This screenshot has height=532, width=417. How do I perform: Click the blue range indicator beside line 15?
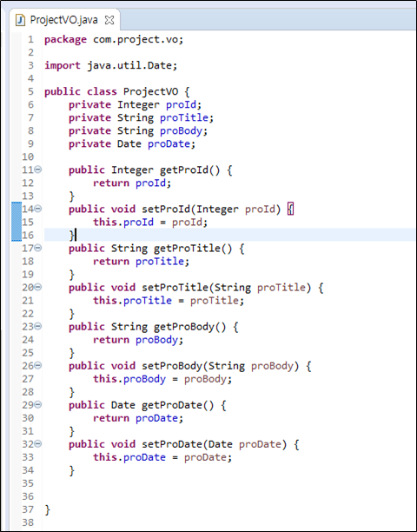(x=17, y=222)
